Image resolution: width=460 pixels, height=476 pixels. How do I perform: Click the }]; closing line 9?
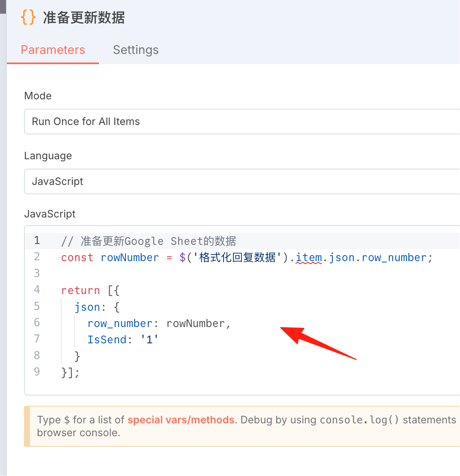pyautogui.click(x=70, y=372)
